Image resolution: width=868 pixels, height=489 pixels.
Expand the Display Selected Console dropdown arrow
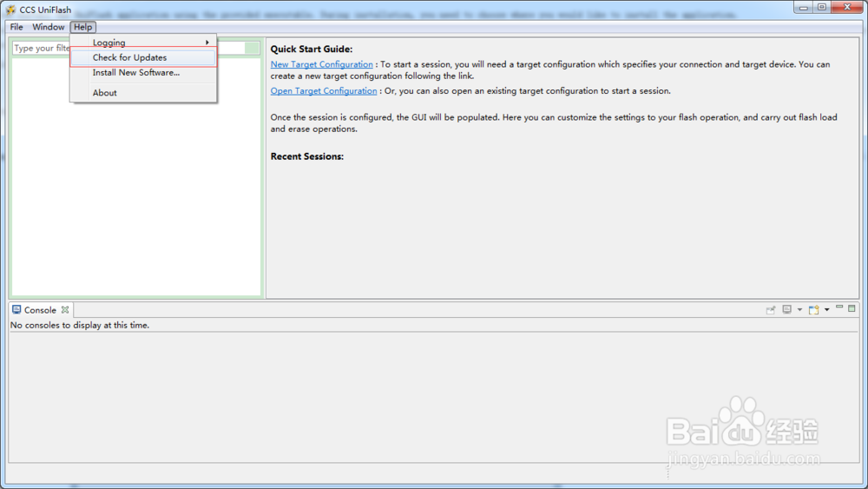(799, 310)
